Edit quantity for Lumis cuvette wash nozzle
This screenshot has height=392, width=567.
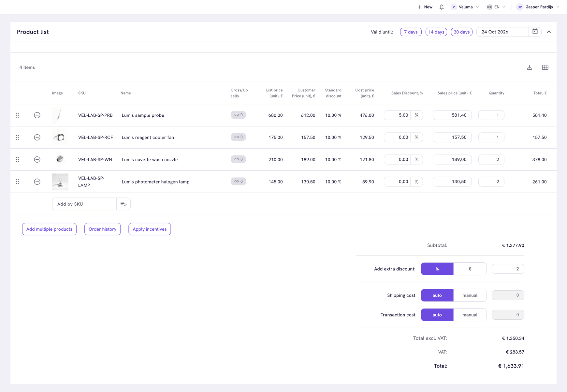click(x=491, y=159)
